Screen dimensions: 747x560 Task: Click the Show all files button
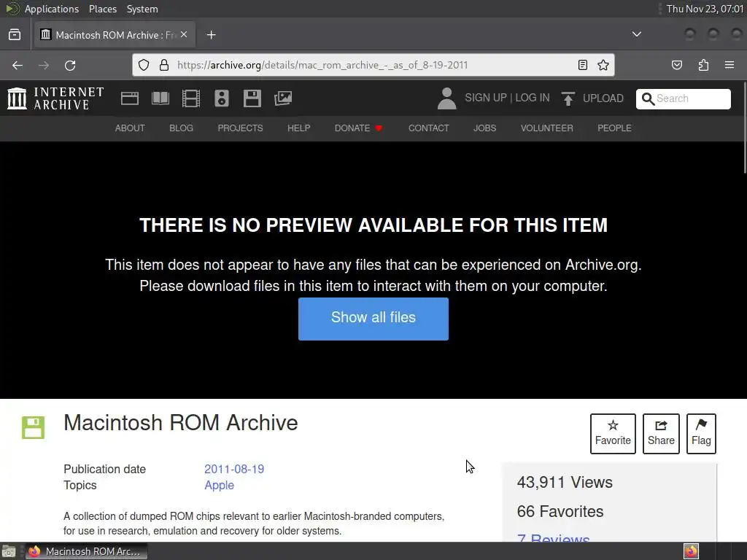click(x=373, y=319)
